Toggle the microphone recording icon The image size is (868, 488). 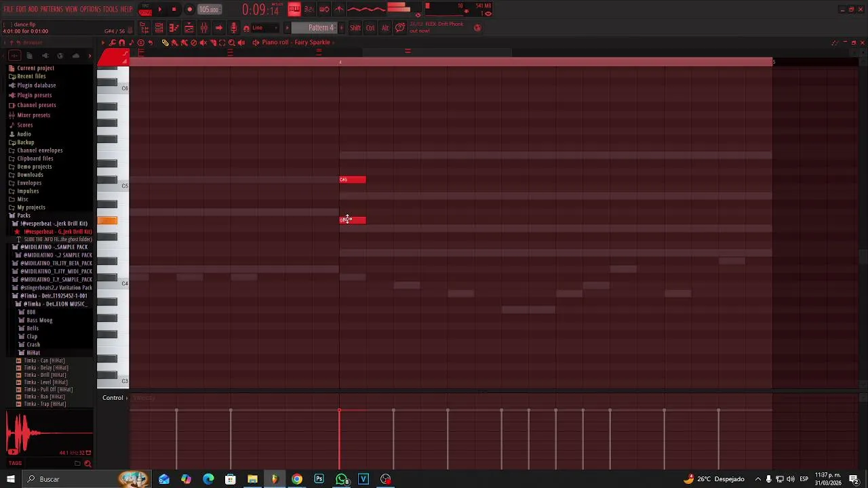tap(234, 28)
